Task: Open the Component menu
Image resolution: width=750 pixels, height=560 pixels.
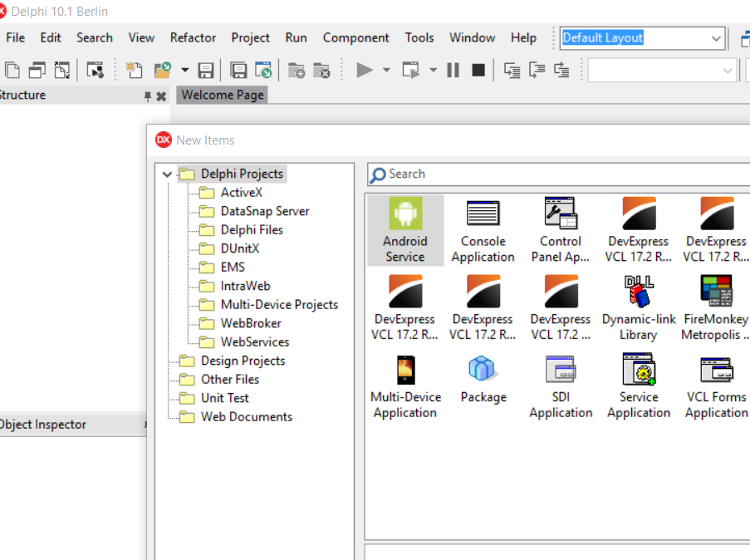Action: (355, 38)
